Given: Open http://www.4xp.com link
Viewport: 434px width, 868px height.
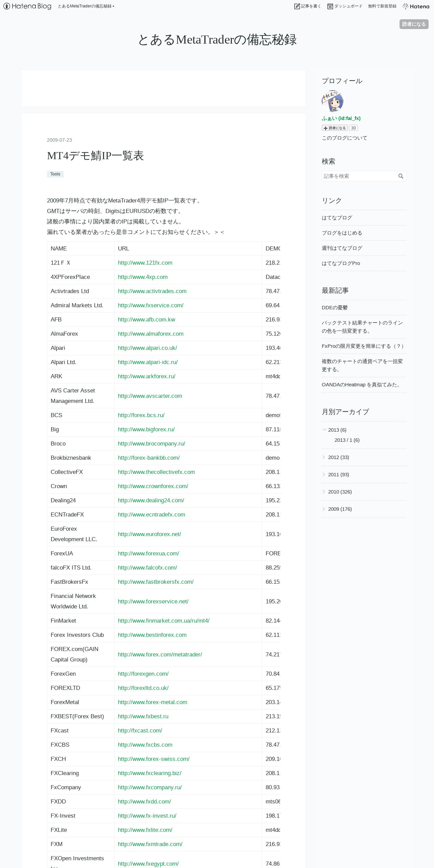Looking at the screenshot, I should tap(143, 277).
